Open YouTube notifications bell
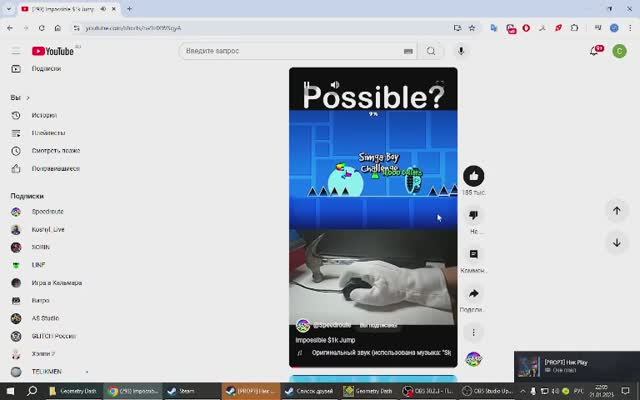Screen dimensions: 640x400 [x=595, y=51]
